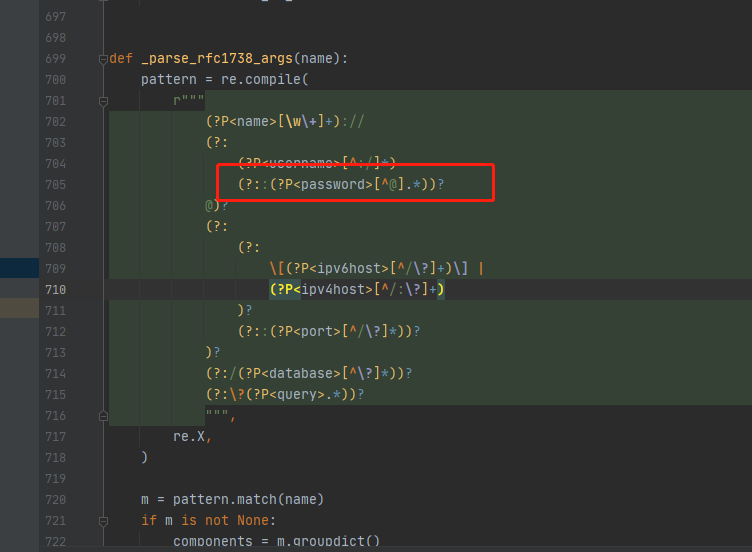Click the password group regex text

point(341,185)
